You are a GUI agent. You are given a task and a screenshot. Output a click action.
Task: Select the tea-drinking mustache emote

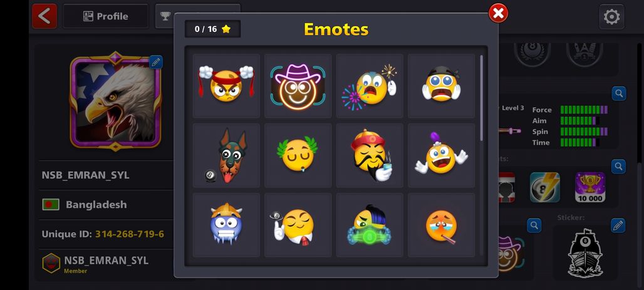tap(370, 156)
